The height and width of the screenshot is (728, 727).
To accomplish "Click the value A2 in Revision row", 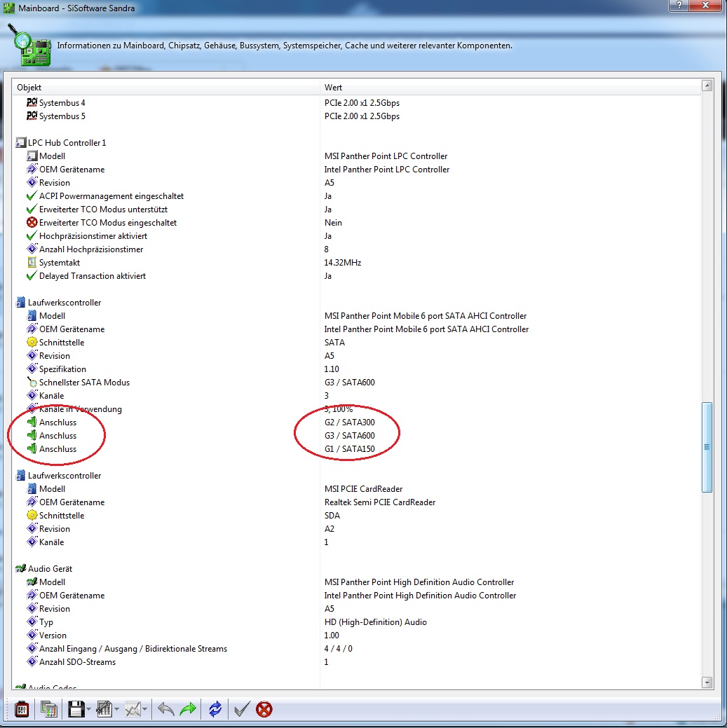I will (x=329, y=529).
